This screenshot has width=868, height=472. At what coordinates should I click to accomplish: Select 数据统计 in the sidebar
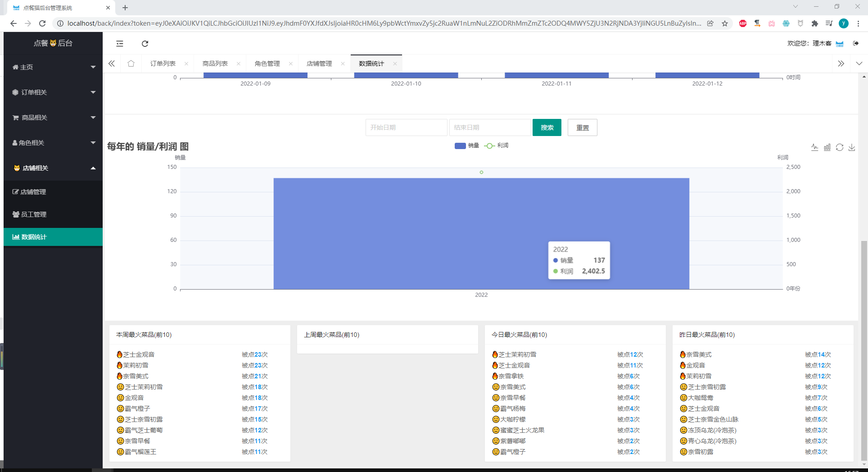coord(53,237)
